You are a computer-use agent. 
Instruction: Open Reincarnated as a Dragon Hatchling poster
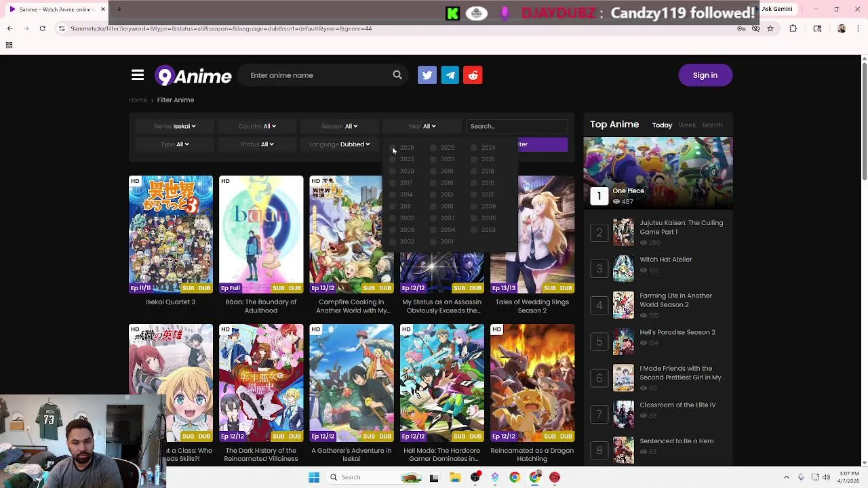click(x=532, y=383)
